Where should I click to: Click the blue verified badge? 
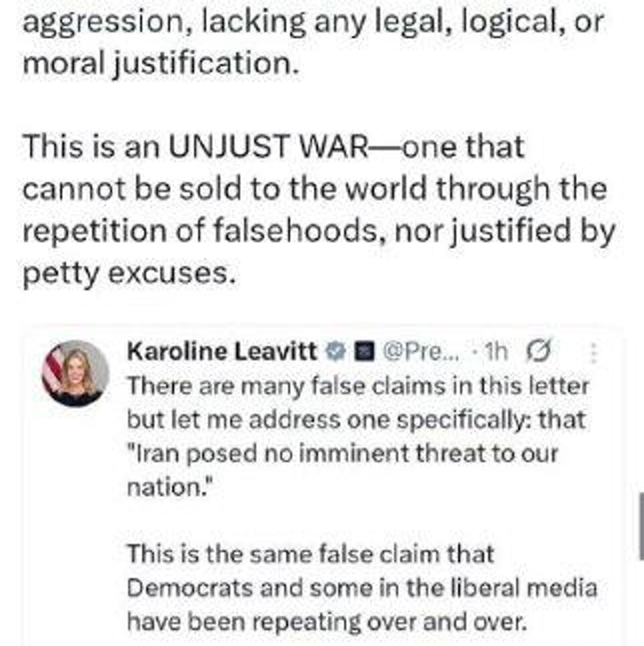(x=336, y=352)
